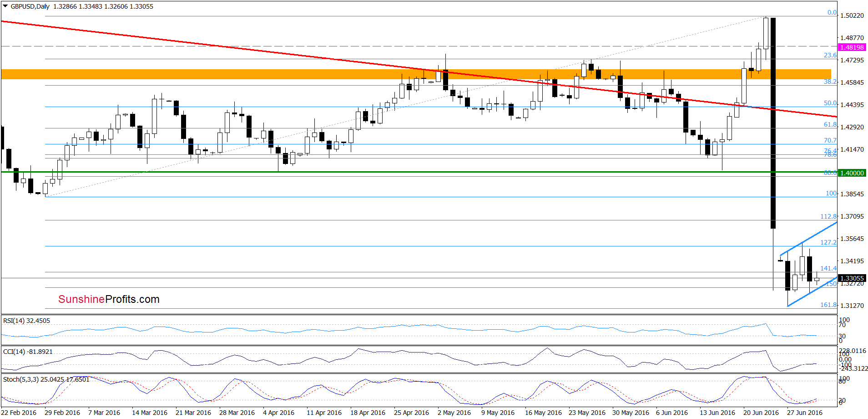
Task: Select the 25 Apr 2016 date label
Action: pyautogui.click(x=411, y=413)
